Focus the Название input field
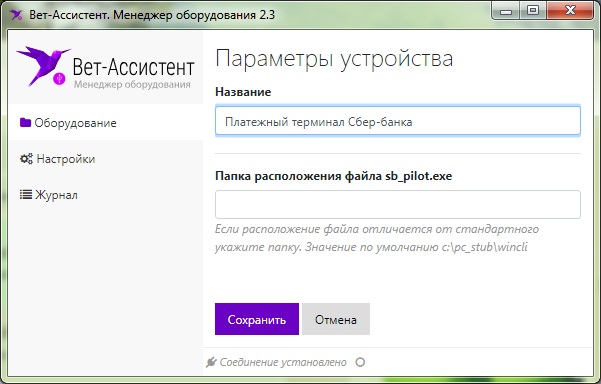601x384 pixels. click(x=397, y=121)
